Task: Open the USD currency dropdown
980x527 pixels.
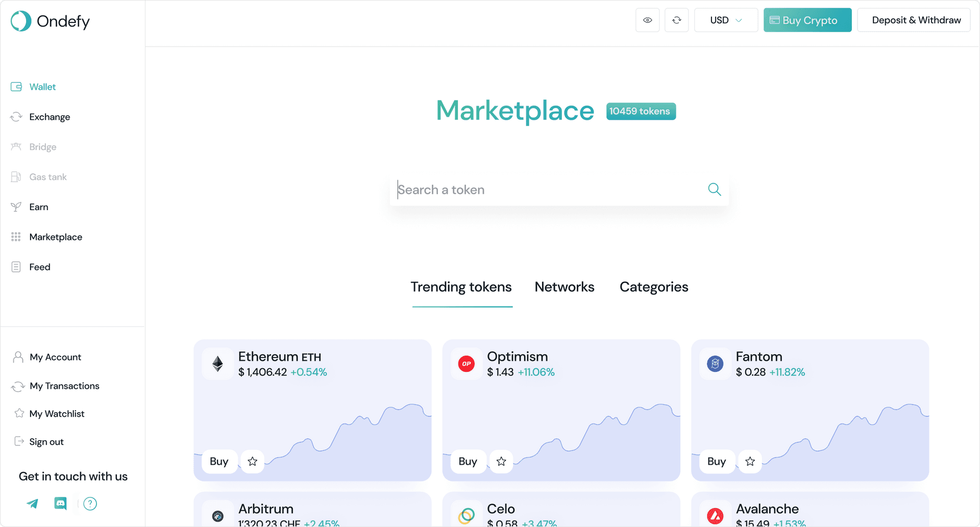Action: pyautogui.click(x=726, y=20)
